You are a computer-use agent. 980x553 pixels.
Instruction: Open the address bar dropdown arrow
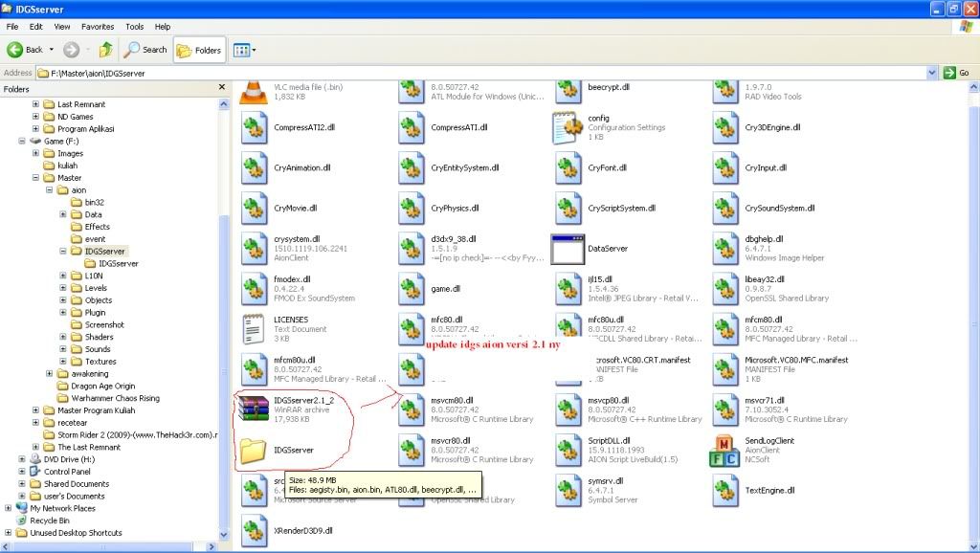[x=932, y=73]
